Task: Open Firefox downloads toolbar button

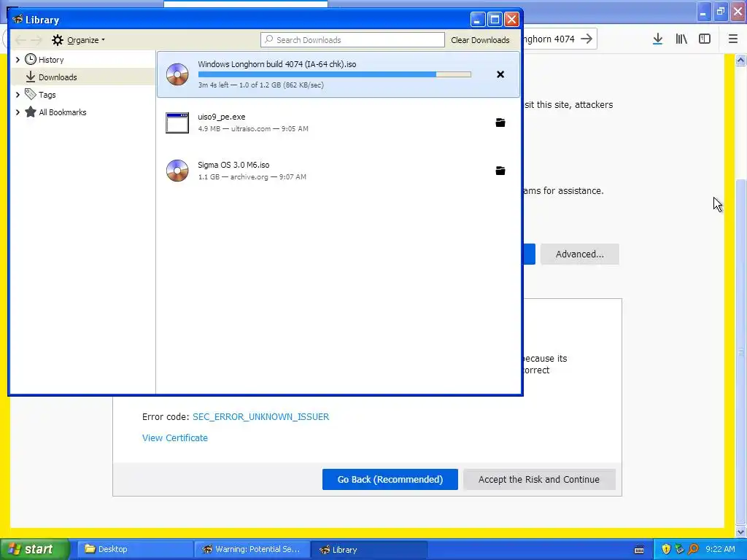Action: click(x=657, y=39)
